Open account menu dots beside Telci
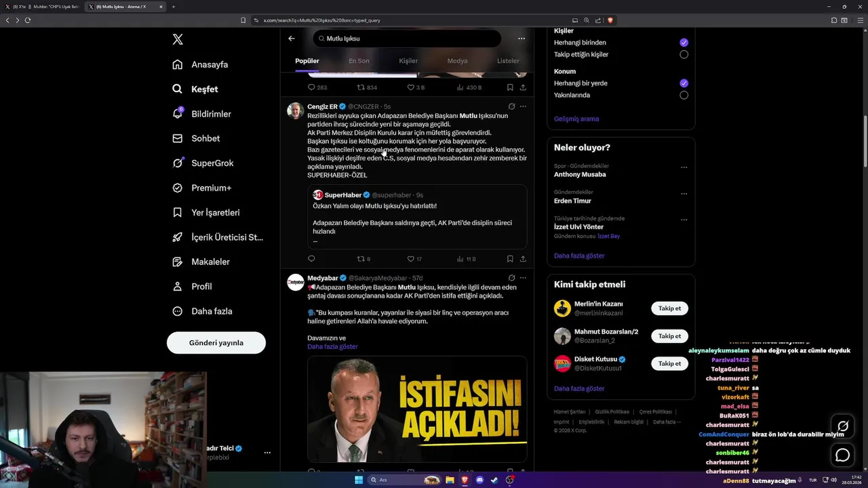This screenshot has height=488, width=868. (267, 452)
